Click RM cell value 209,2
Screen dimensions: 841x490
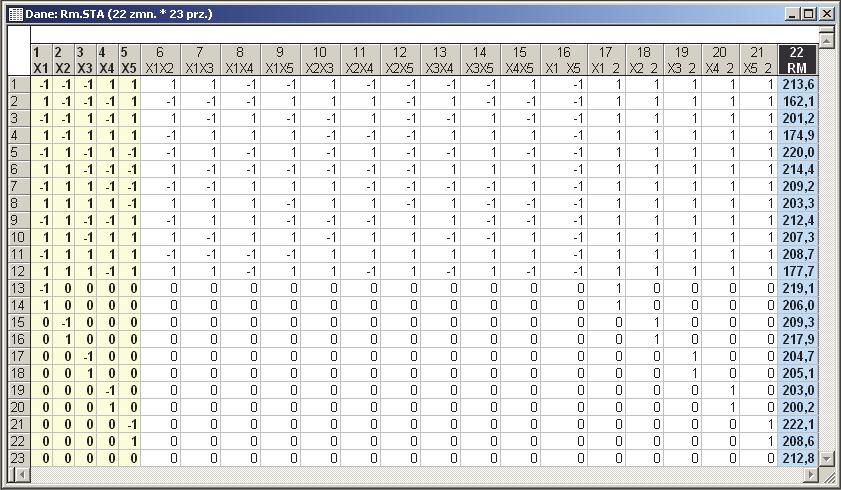pos(798,187)
